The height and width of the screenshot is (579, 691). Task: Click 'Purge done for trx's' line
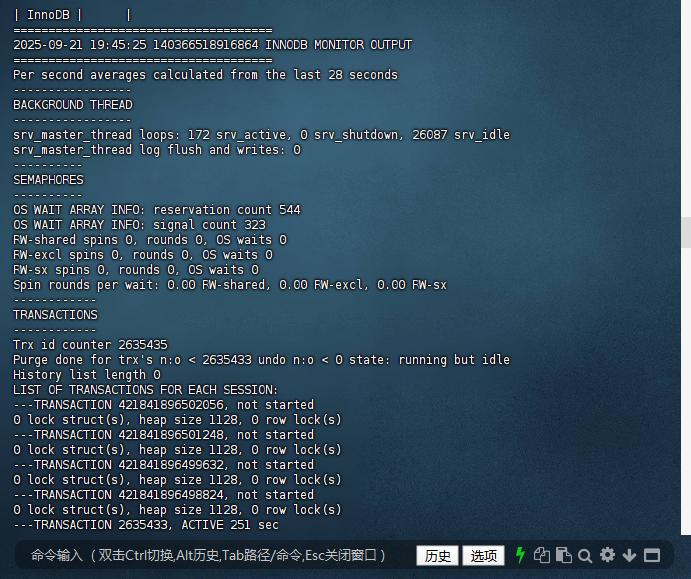click(x=261, y=360)
